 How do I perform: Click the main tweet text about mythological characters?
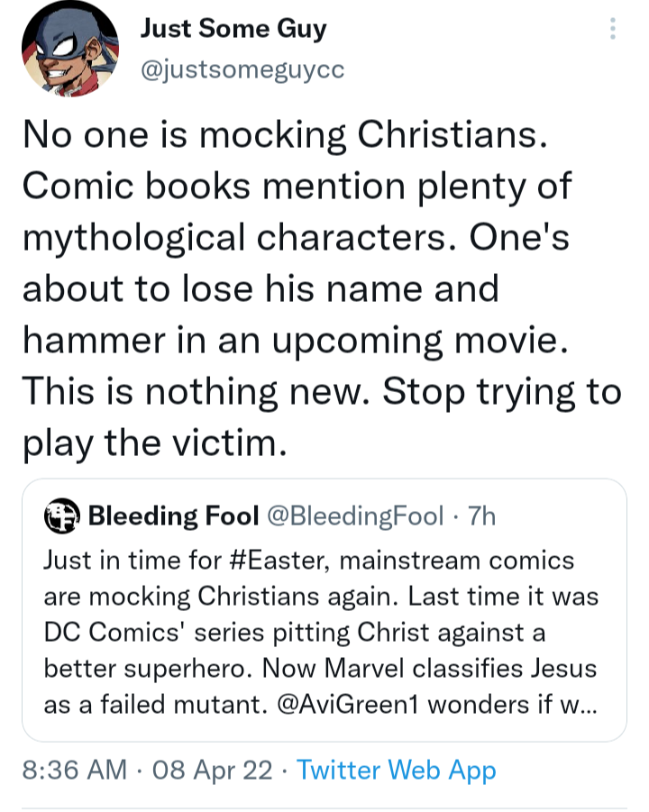[321, 288]
